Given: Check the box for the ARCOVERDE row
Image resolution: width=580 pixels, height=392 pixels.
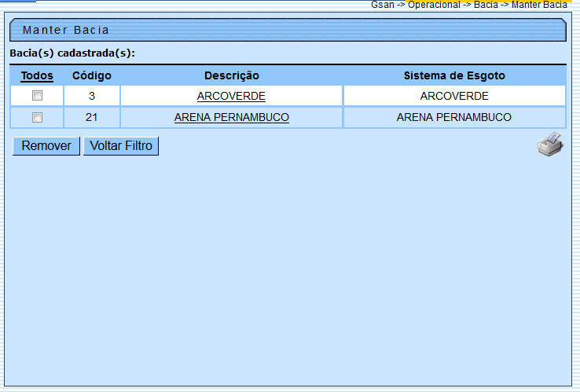Looking at the screenshot, I should pyautogui.click(x=37, y=96).
